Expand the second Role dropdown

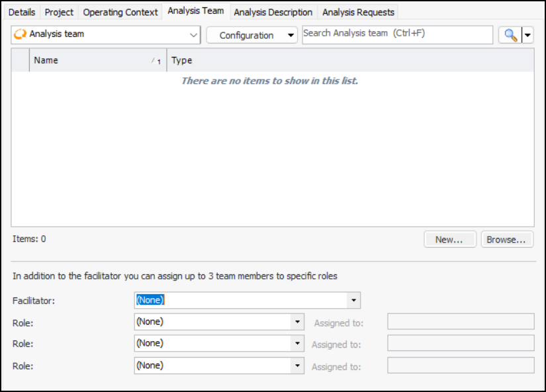click(298, 344)
